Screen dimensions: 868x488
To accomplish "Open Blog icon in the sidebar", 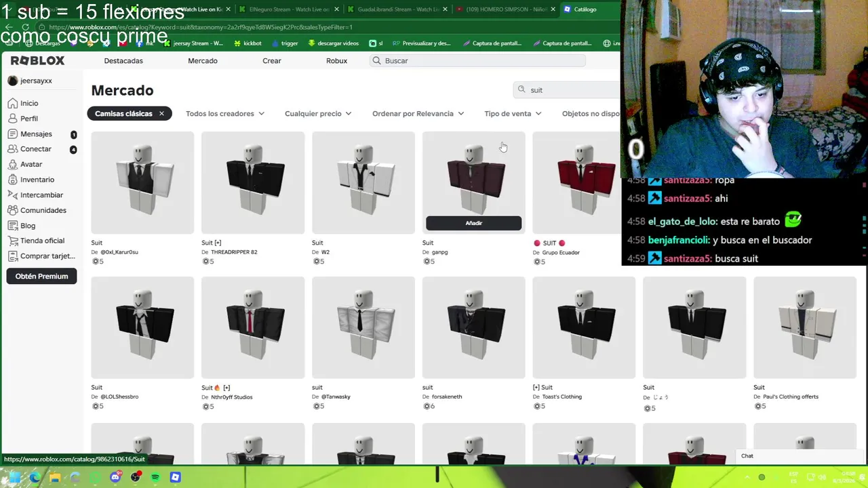I will [x=12, y=225].
